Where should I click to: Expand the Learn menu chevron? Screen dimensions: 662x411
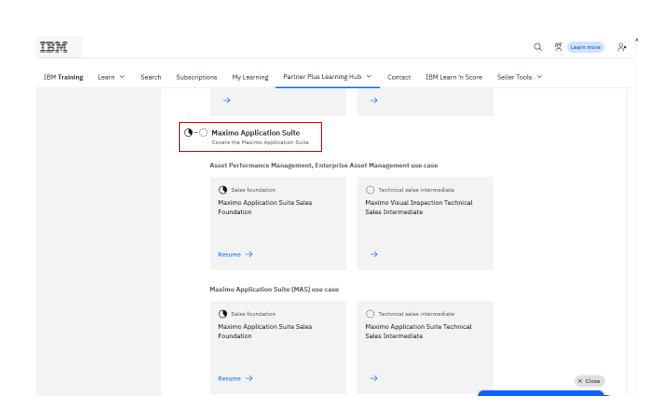pos(122,77)
